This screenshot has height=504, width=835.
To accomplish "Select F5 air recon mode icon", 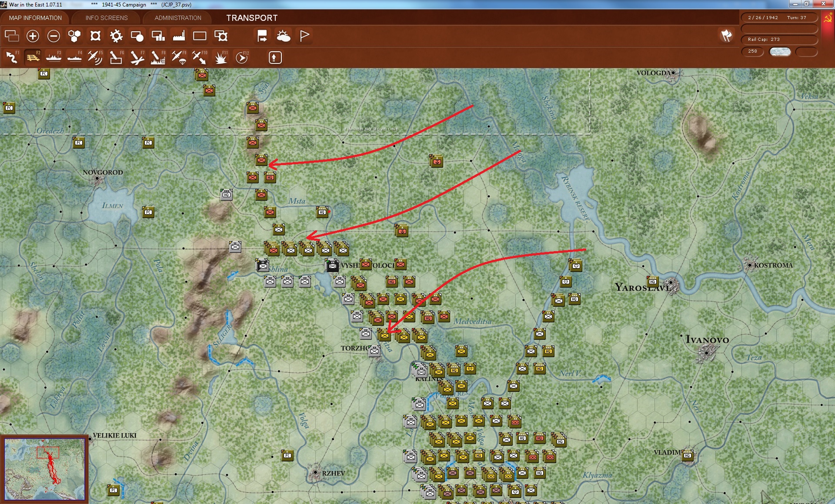I will click(x=95, y=57).
